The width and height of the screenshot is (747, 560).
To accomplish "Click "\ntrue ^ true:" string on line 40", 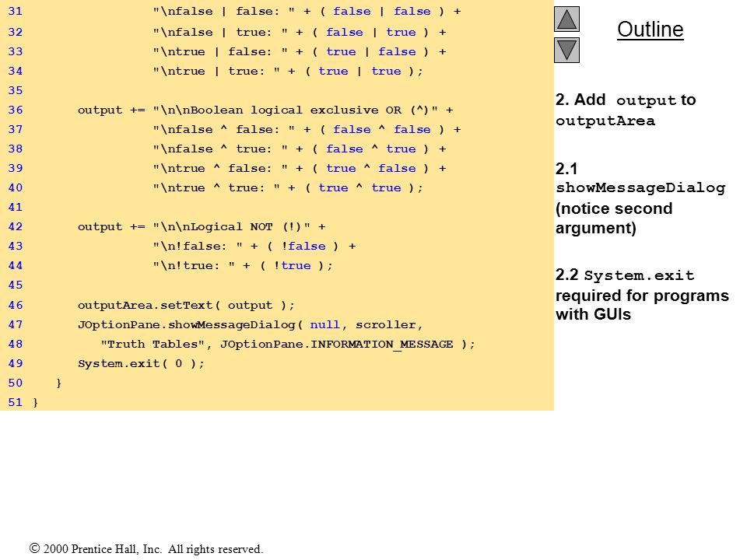I will pos(217,187).
